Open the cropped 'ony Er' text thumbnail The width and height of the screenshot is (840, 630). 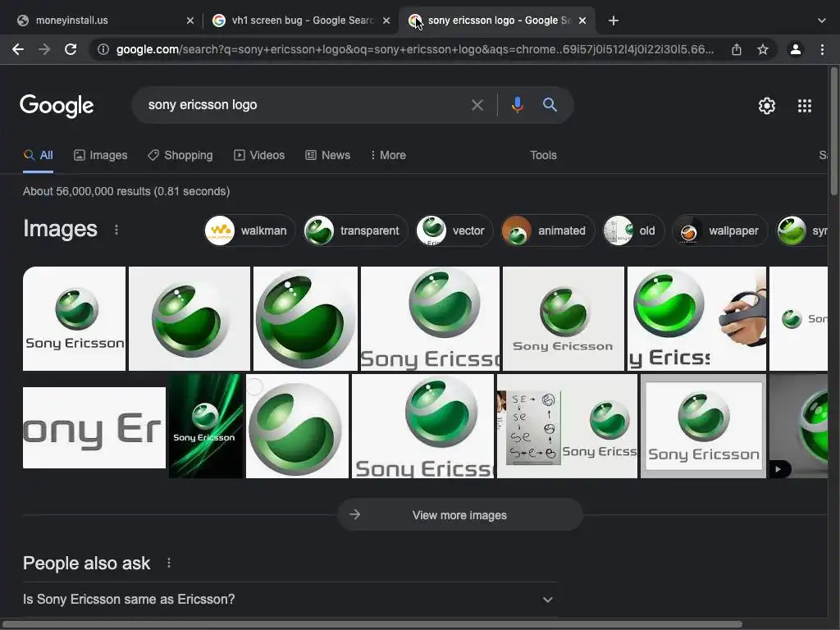tap(94, 427)
